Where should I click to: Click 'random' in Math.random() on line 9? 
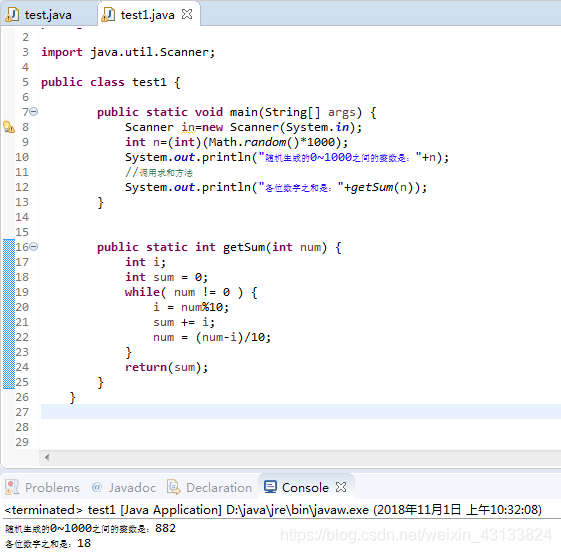(265, 142)
